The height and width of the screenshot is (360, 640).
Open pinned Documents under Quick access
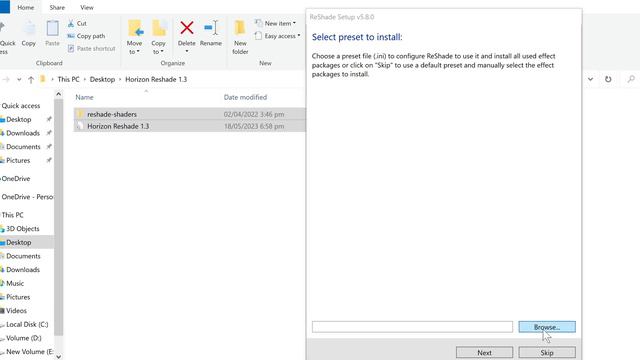[23, 147]
